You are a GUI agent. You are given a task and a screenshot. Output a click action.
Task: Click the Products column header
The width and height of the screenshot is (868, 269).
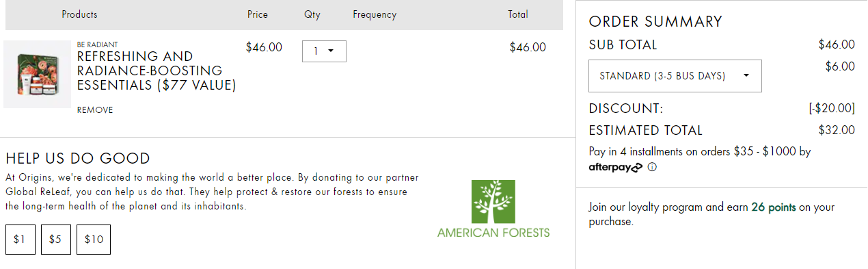79,14
